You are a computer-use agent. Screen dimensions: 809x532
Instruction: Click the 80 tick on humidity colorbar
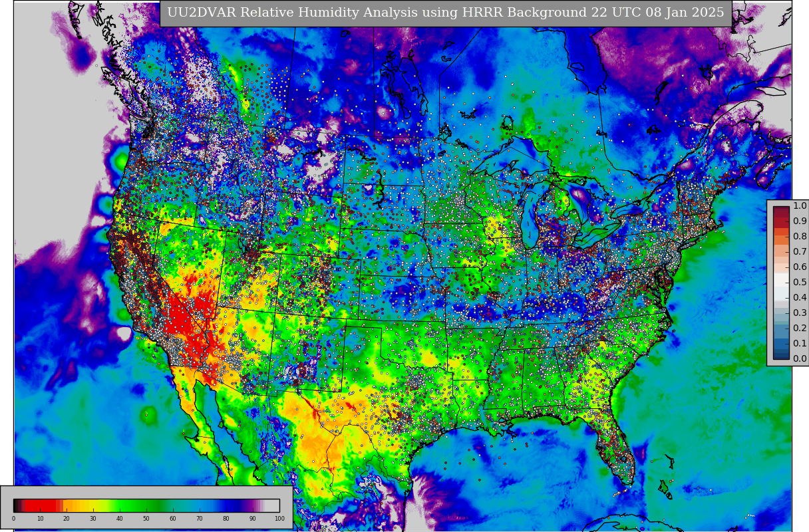tap(226, 519)
